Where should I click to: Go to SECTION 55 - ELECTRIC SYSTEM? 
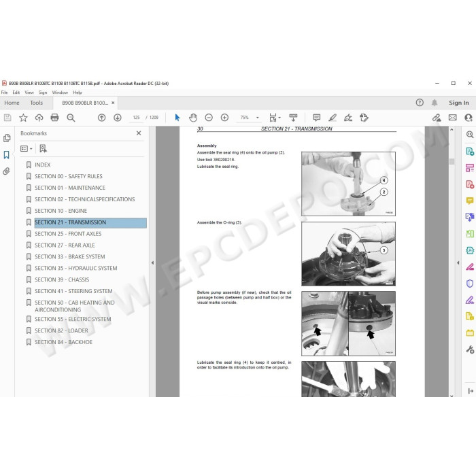[73, 320]
